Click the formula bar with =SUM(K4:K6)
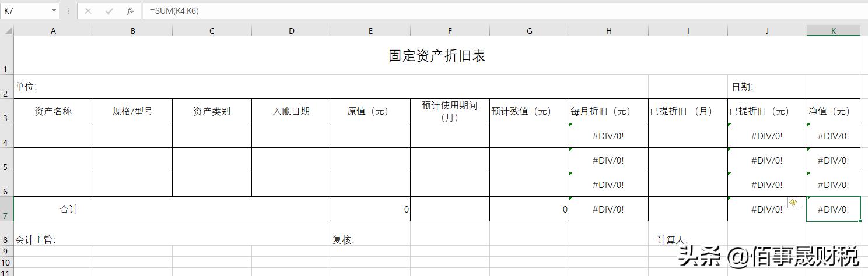 pyautogui.click(x=505, y=11)
